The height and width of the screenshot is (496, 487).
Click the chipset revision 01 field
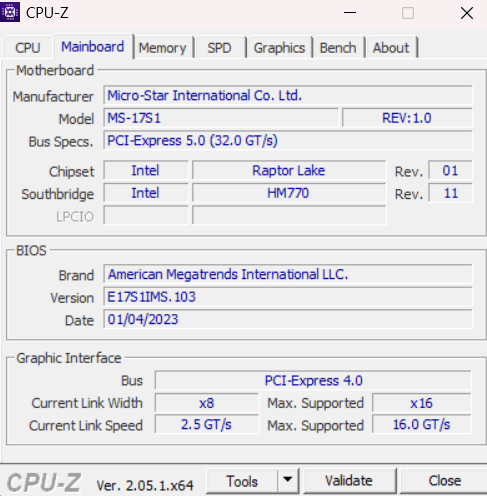tap(450, 170)
